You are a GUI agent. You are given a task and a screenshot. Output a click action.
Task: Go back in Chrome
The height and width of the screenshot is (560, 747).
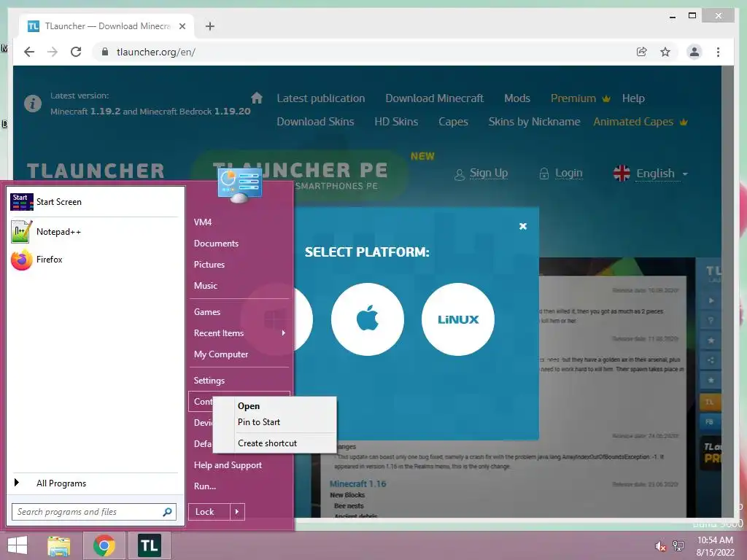pos(29,52)
